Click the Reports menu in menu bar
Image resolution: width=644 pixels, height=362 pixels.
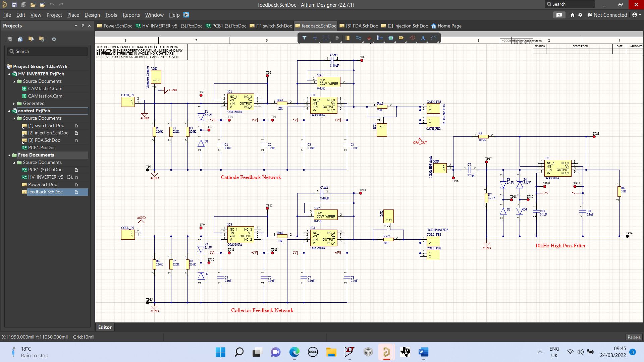131,15
